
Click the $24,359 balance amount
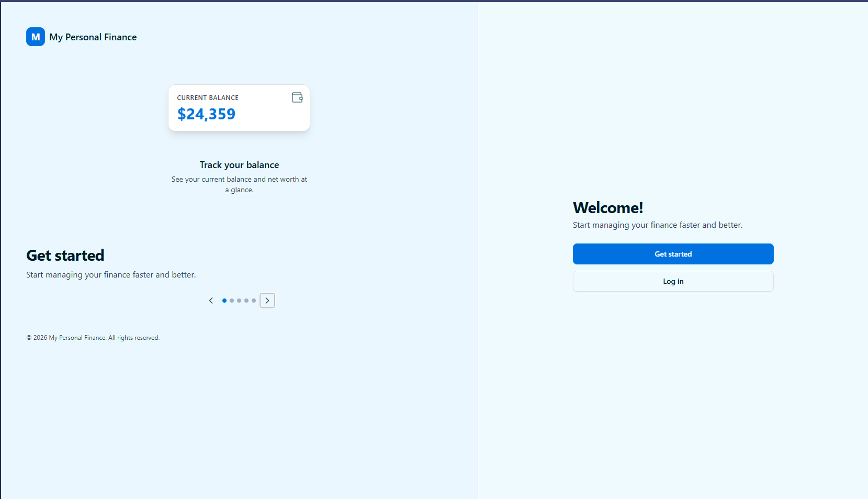206,114
